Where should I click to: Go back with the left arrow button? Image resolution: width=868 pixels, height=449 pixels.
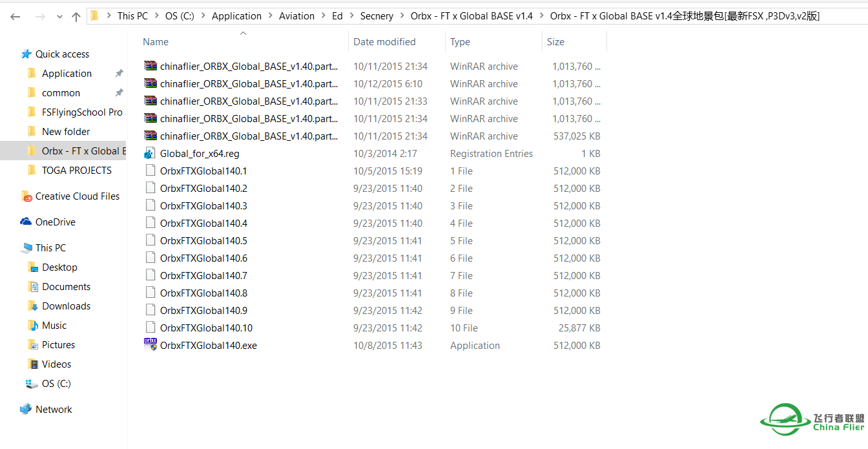pos(15,17)
